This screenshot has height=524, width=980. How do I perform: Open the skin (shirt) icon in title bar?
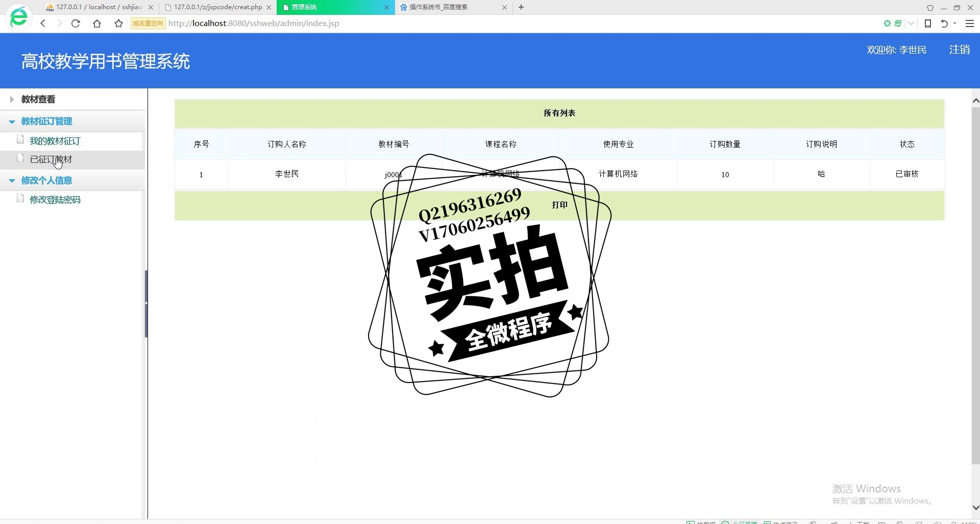coord(930,8)
